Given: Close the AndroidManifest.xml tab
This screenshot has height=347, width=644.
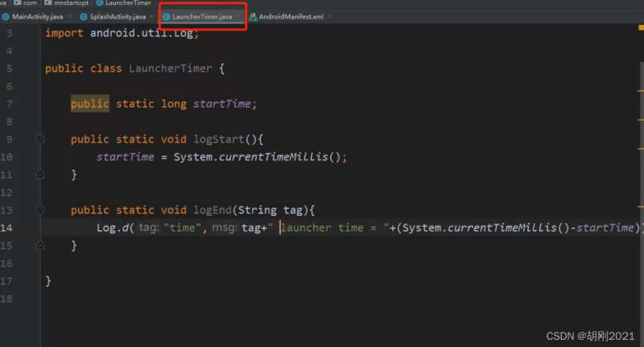Looking at the screenshot, I should [329, 16].
